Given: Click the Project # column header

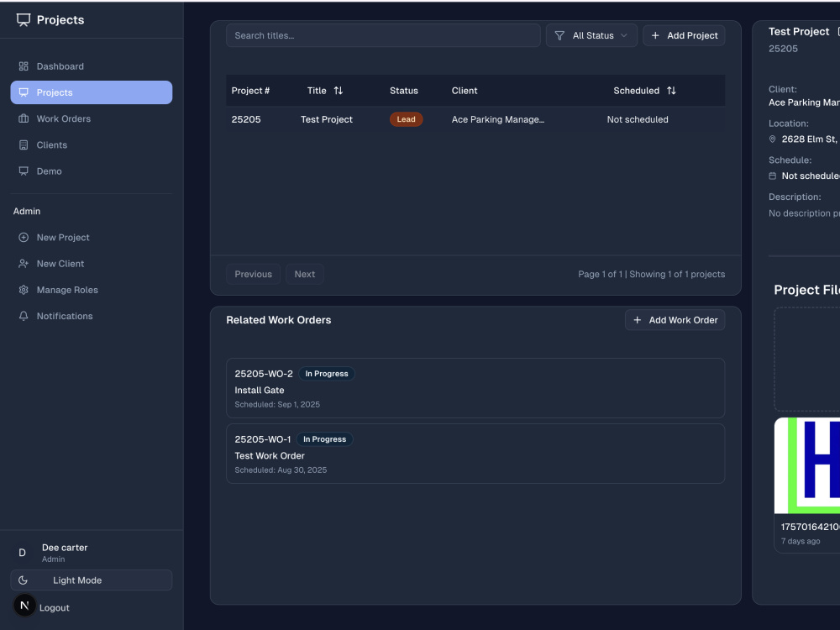Looking at the screenshot, I should tap(250, 91).
